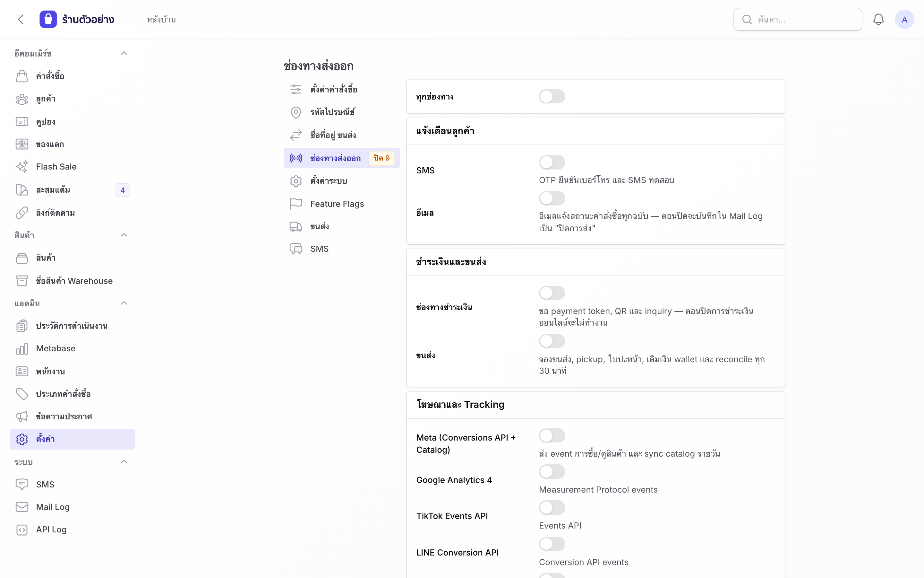Collapse the แอดมิน sidebar section
Screen dimensions: 924x578
click(124, 303)
